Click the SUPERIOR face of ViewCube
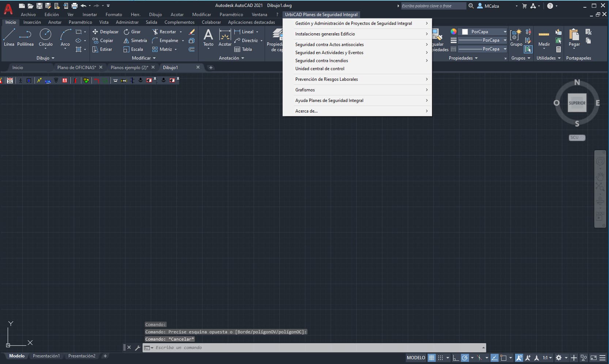The height and width of the screenshot is (364, 609). [577, 103]
